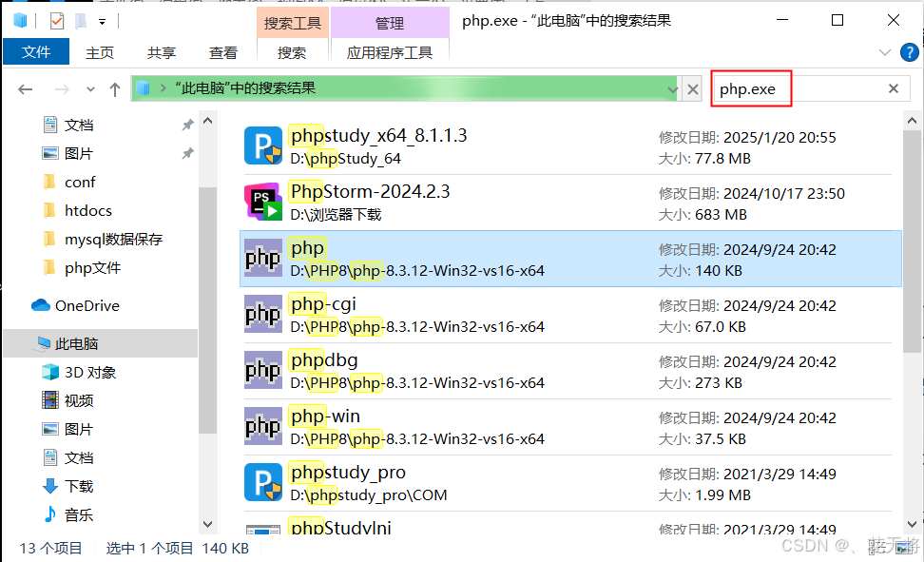The width and height of the screenshot is (924, 562).
Task: Expand the ribbon with chevron arrow
Action: pos(884,52)
